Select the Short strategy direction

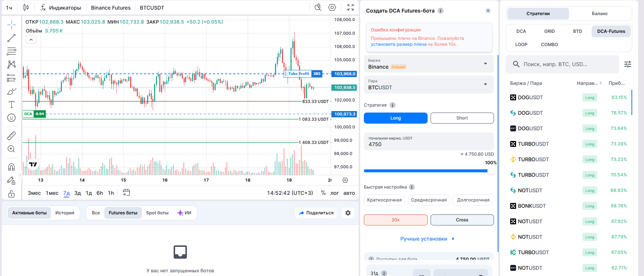tap(462, 118)
